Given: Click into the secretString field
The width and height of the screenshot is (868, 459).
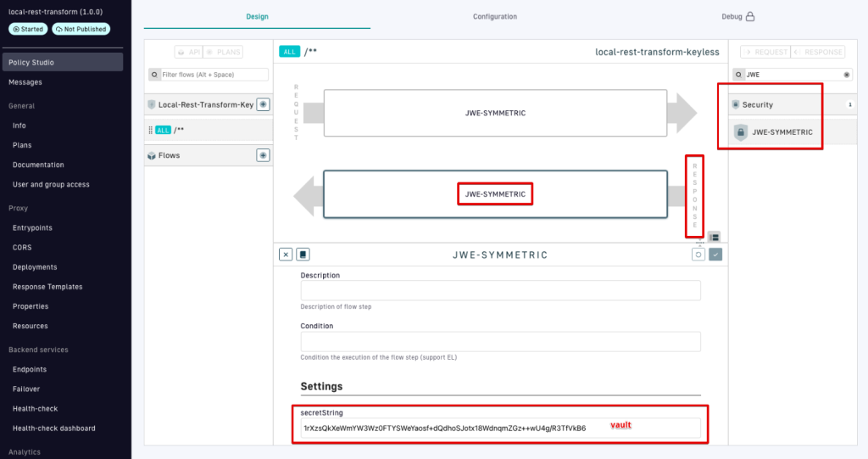Looking at the screenshot, I should click(500, 428).
